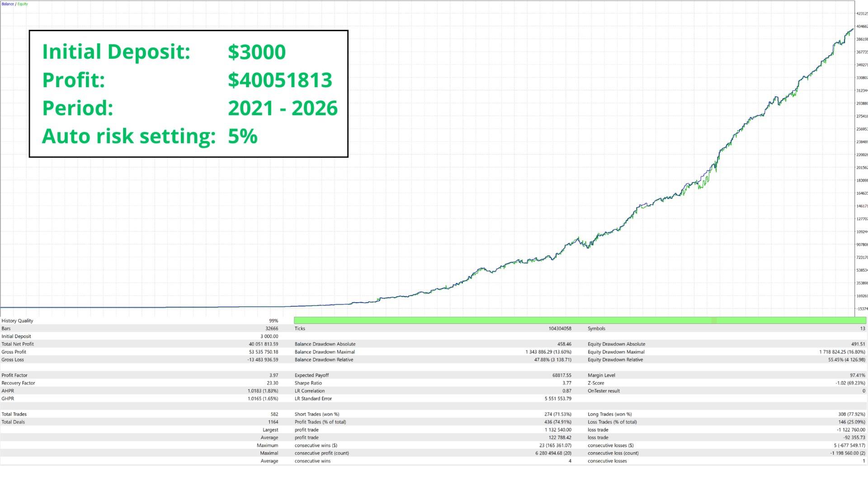Click the Margin Level value 97.41%
This screenshot has width=868, height=488.
click(857, 375)
